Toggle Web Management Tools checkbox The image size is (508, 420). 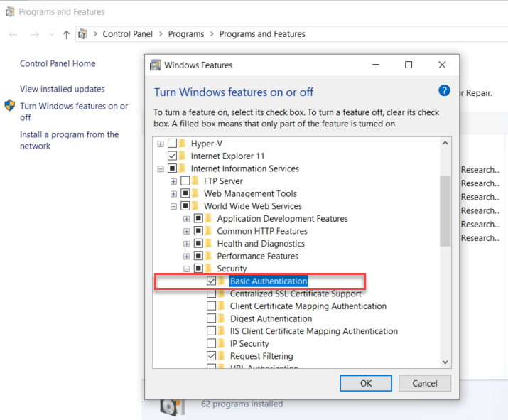click(x=185, y=193)
